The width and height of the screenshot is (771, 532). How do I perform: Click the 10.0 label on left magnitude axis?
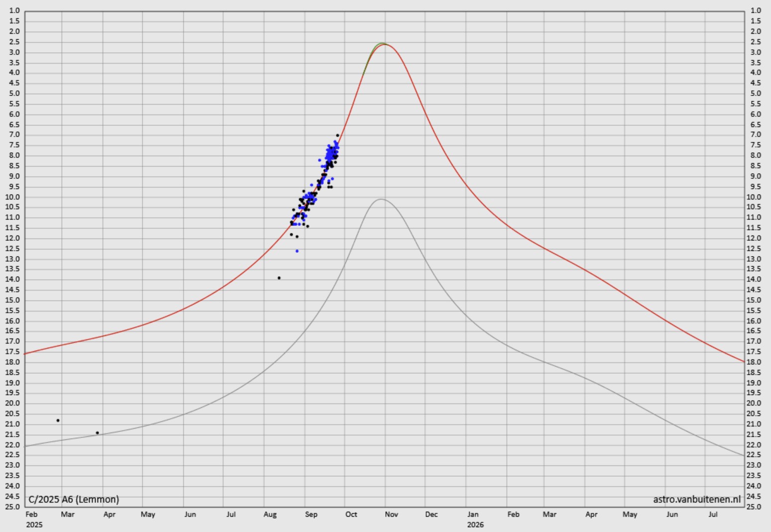14,197
